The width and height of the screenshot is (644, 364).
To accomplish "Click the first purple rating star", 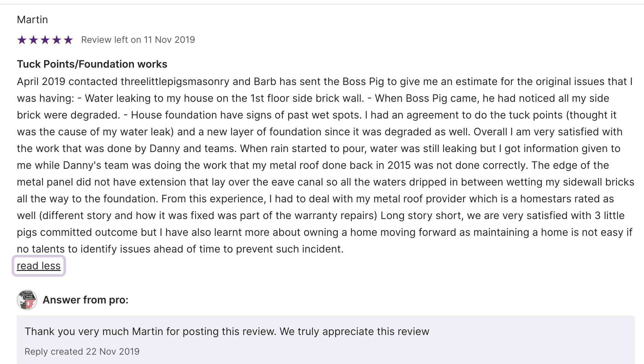I will (22, 40).
